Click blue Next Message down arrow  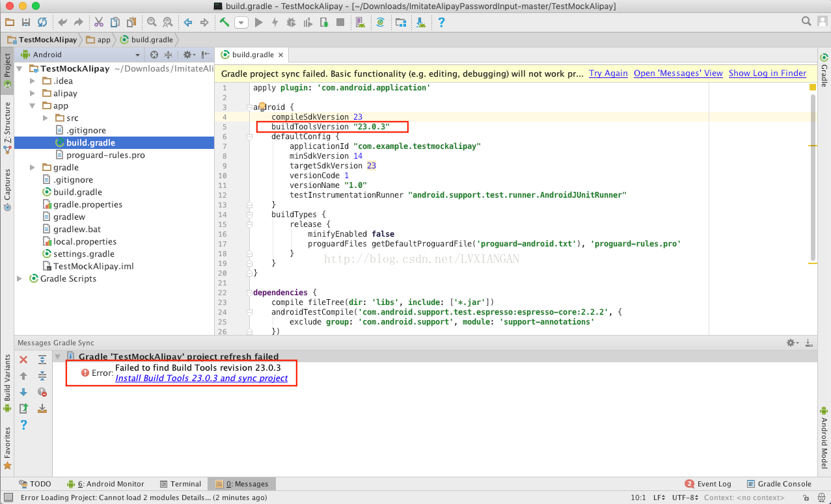click(23, 392)
